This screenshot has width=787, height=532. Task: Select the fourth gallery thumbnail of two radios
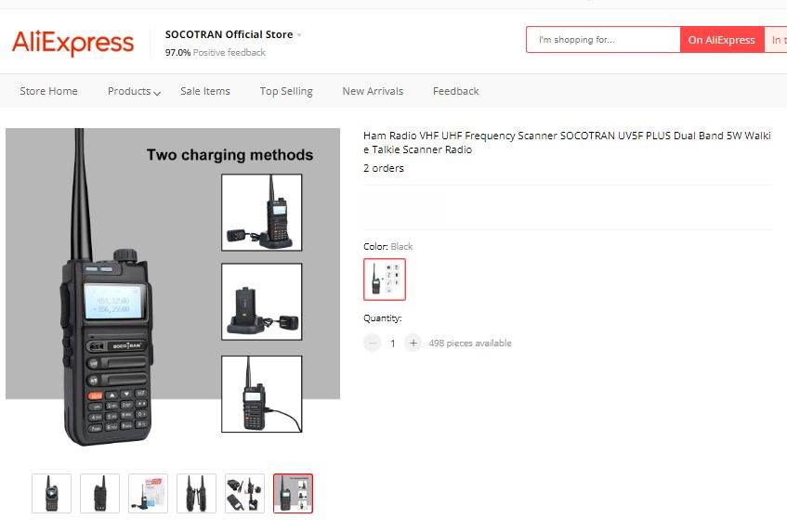[196, 493]
